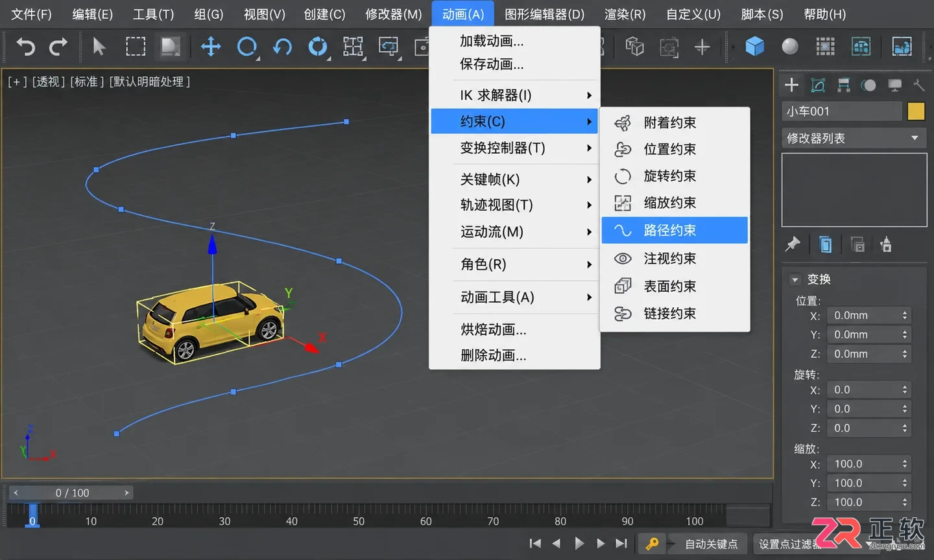The height and width of the screenshot is (560, 934).
Task: Choose 注视约束 in the submenu
Action: pyautogui.click(x=675, y=259)
